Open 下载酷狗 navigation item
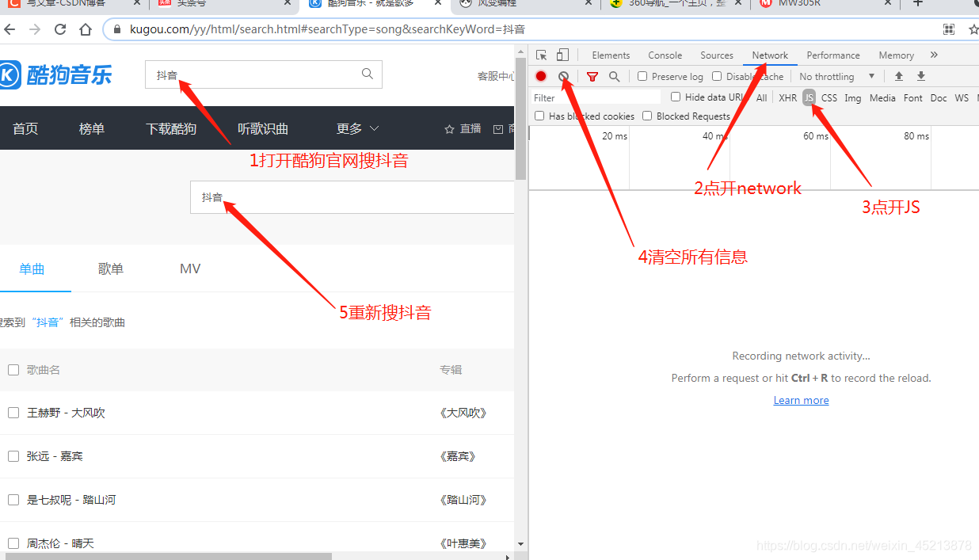 click(171, 128)
